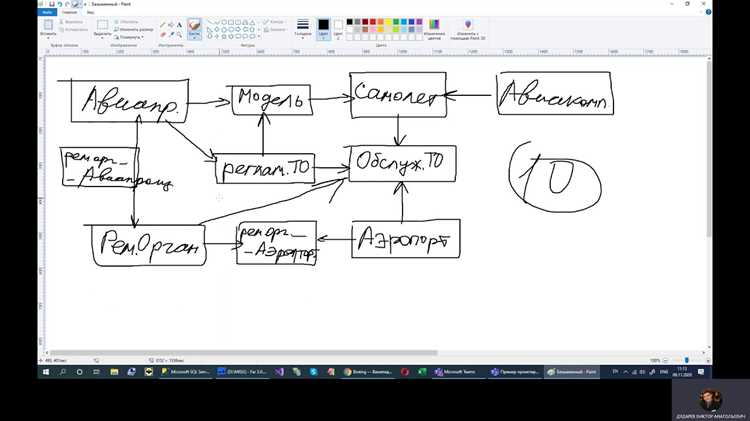
Task: Click the taskbar clock and date
Action: tap(682, 372)
